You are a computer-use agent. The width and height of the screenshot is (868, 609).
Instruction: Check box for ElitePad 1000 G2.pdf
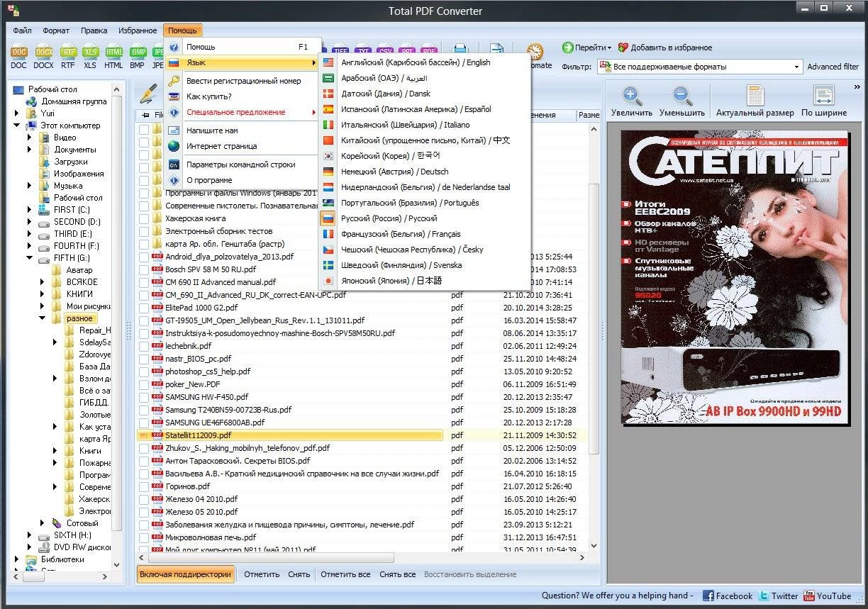click(x=144, y=308)
